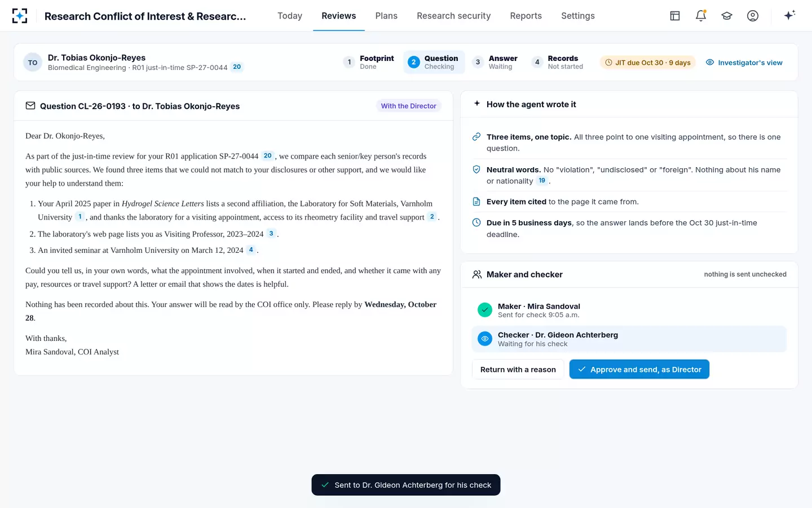Open the notifications bell
812x508 pixels.
tap(701, 16)
